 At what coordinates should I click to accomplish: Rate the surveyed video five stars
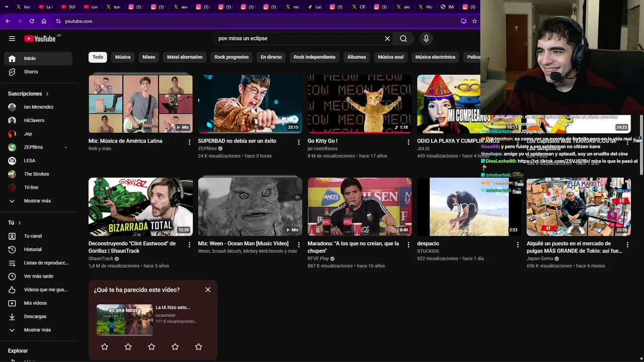(x=198, y=347)
